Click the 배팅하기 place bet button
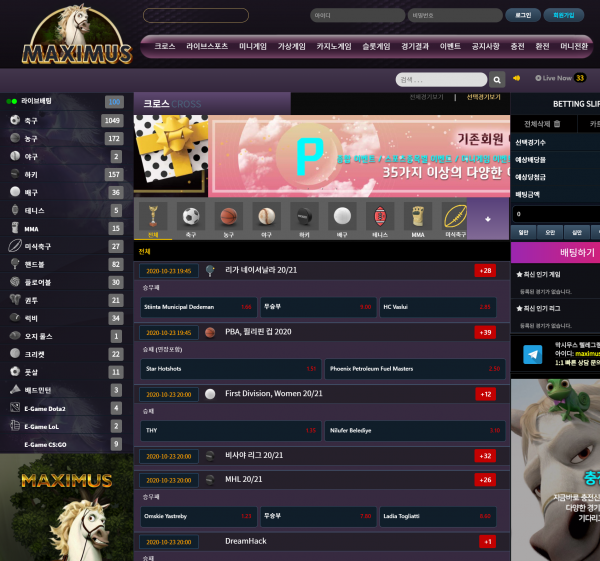The image size is (600, 561). [556, 253]
